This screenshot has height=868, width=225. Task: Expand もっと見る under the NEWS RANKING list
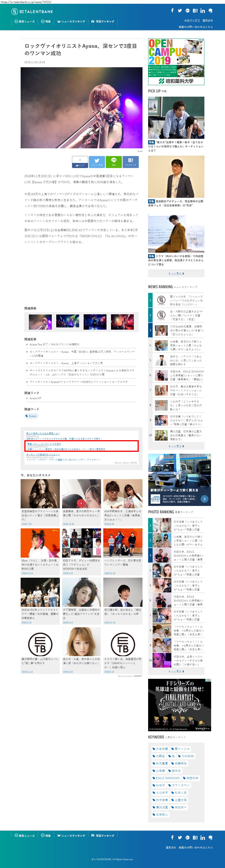click(176, 446)
